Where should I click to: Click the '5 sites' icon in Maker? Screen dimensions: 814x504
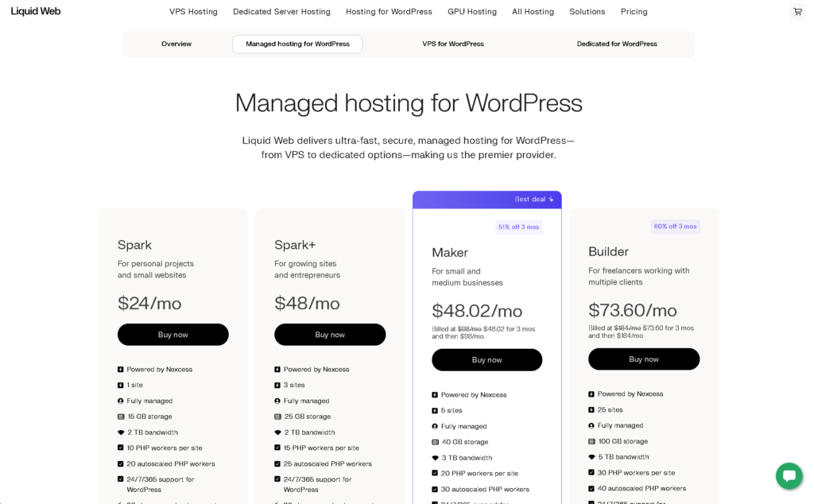(435, 410)
